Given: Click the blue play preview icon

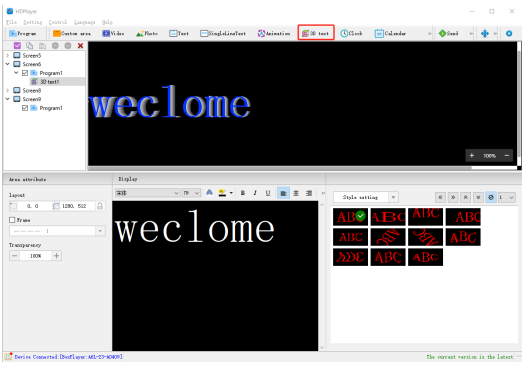Looking at the screenshot, I should 509,34.
